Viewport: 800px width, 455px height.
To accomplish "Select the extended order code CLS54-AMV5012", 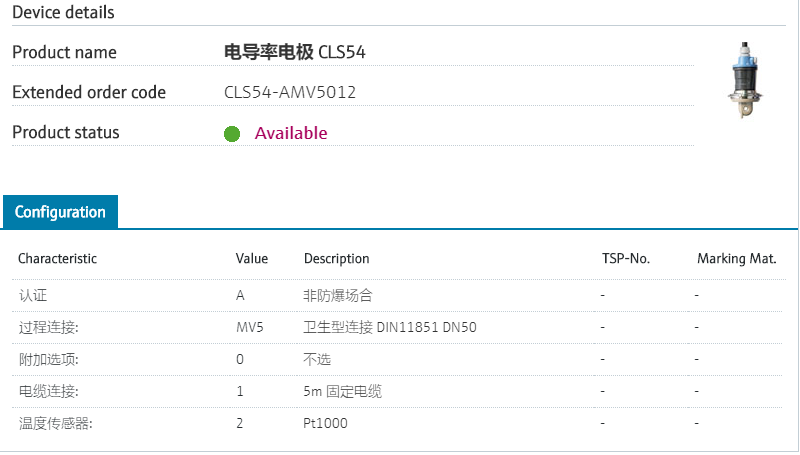I will coord(290,93).
